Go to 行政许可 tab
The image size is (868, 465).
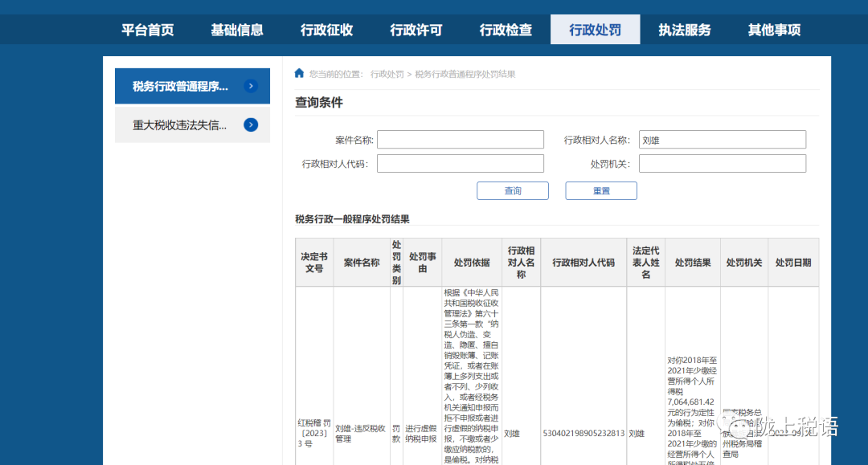[416, 30]
